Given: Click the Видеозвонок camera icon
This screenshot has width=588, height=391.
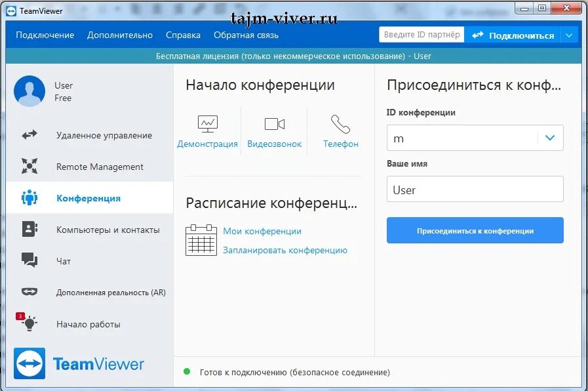Looking at the screenshot, I should tap(275, 124).
